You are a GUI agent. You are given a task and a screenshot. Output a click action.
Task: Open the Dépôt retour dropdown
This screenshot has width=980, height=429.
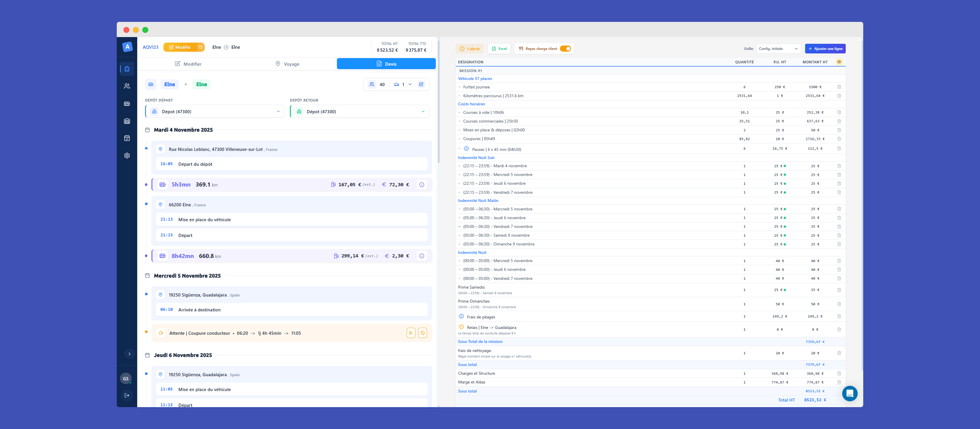coord(360,111)
